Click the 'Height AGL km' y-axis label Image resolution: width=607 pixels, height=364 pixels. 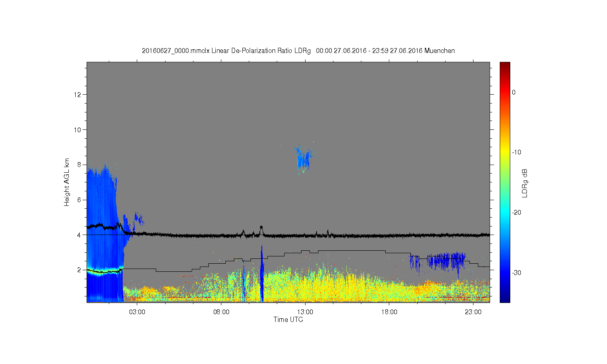(x=67, y=182)
